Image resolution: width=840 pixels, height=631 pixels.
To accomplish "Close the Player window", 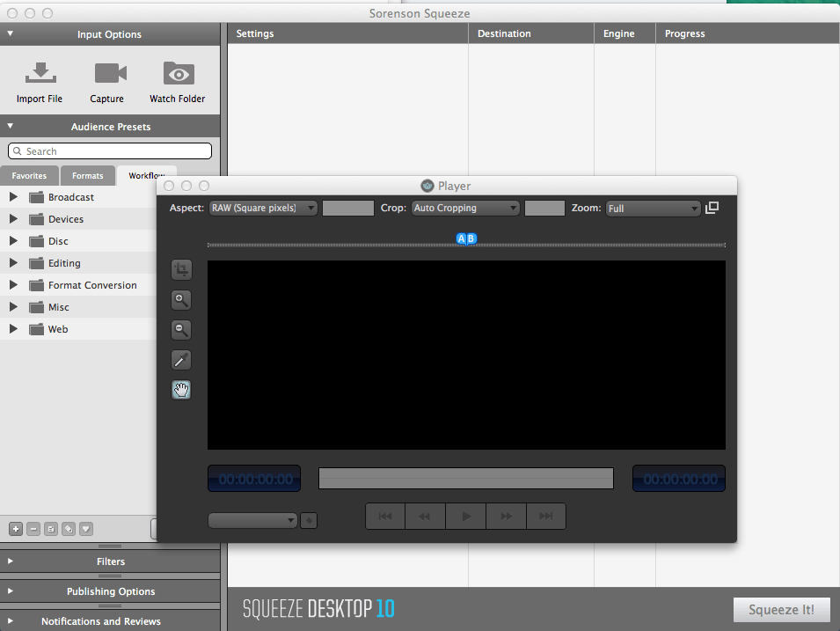I will click(x=169, y=186).
